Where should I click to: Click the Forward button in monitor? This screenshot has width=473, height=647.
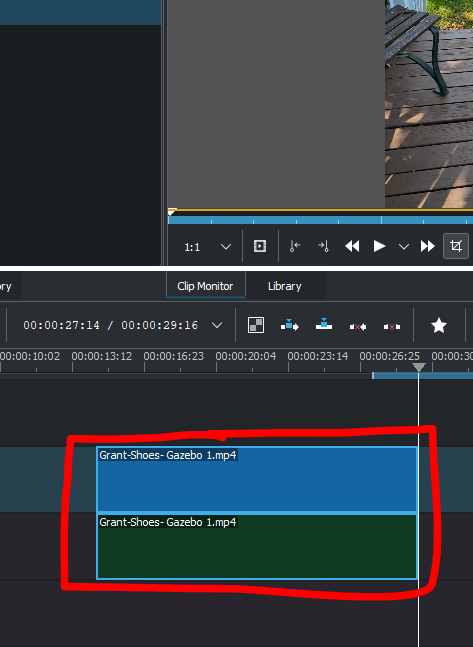[428, 246]
